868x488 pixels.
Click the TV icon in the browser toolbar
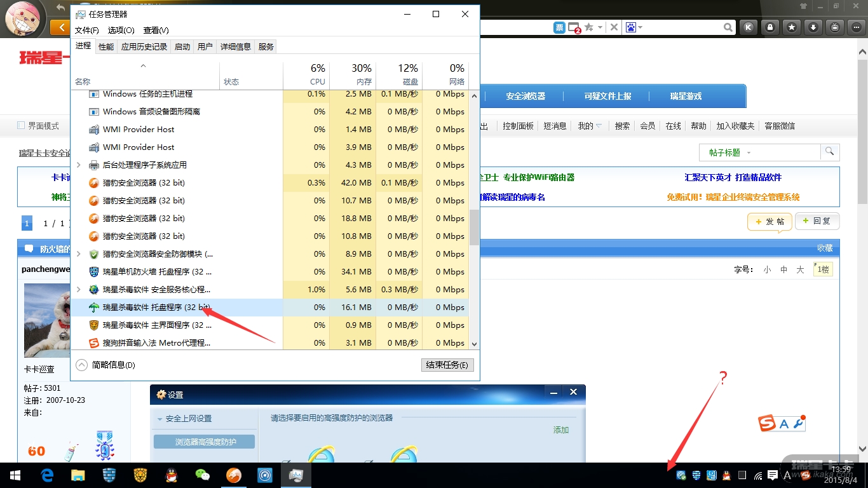click(x=835, y=27)
